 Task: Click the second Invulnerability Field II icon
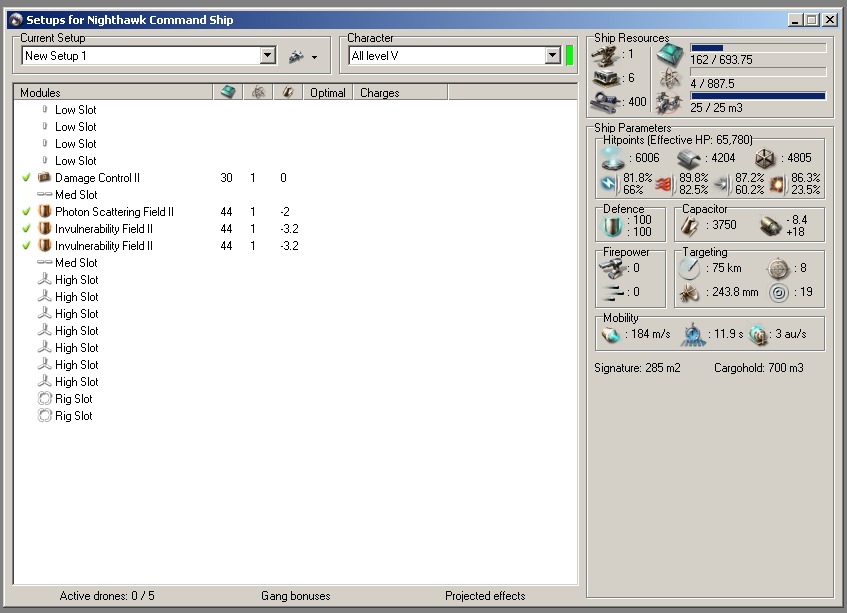click(44, 245)
